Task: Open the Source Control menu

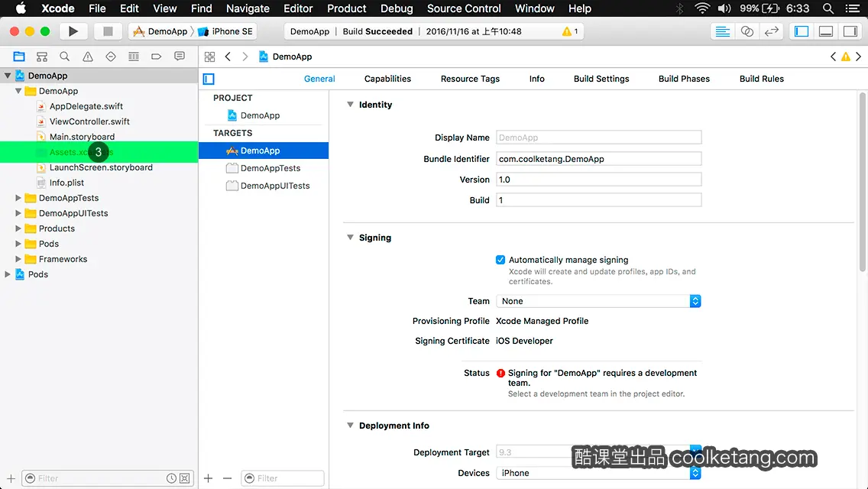Action: click(x=463, y=8)
